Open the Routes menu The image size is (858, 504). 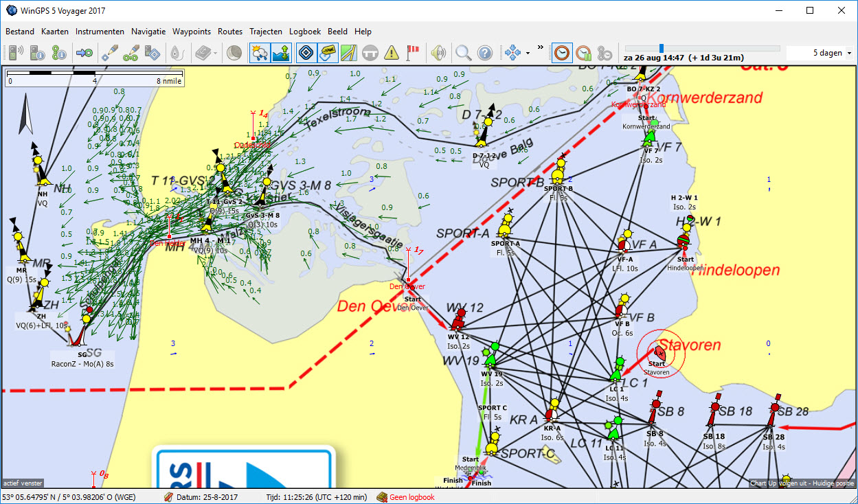pyautogui.click(x=230, y=32)
